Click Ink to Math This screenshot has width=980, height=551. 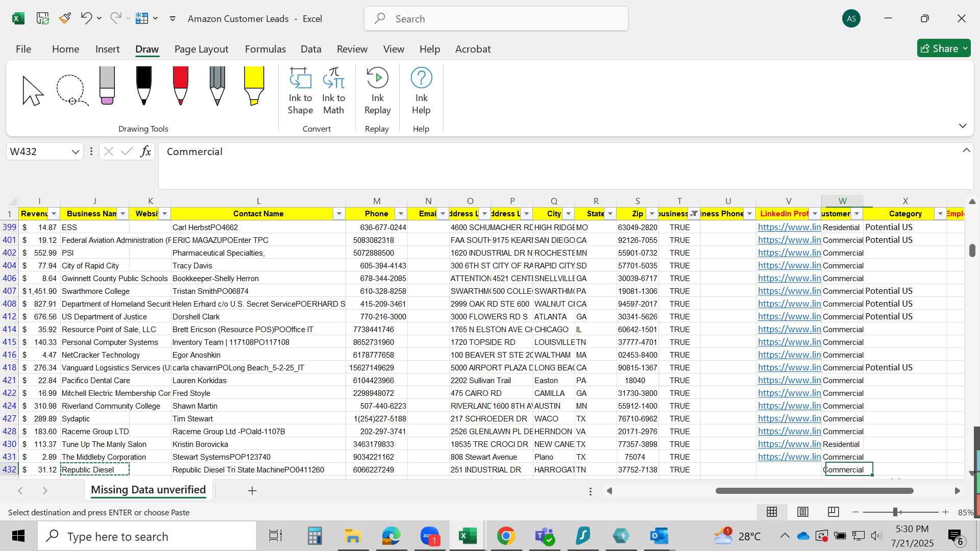pyautogui.click(x=334, y=91)
